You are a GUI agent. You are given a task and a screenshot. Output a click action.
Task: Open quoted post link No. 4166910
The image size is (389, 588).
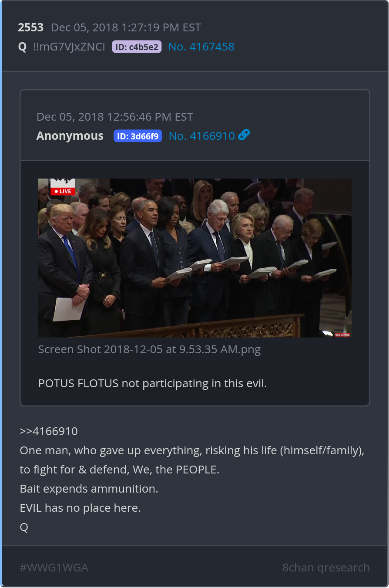tap(202, 136)
